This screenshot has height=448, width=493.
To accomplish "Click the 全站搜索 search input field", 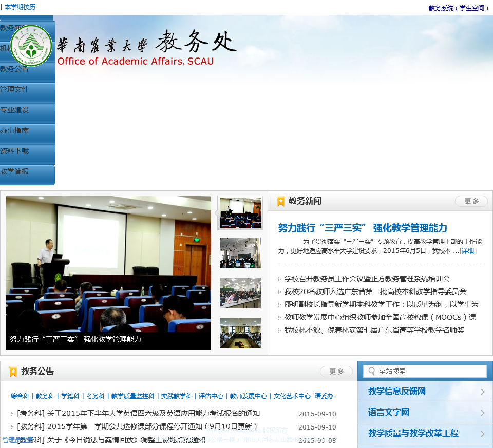I will pyautogui.click(x=425, y=372).
